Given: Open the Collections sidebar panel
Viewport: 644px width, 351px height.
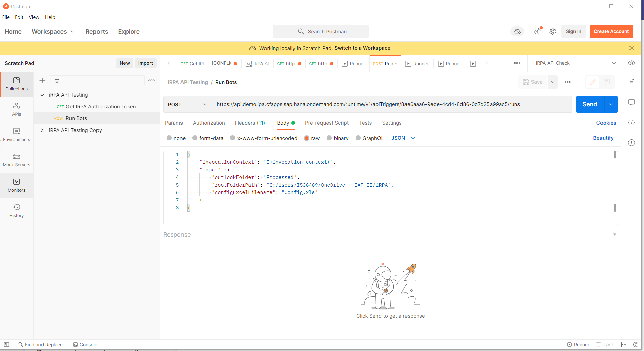Looking at the screenshot, I should (x=17, y=84).
